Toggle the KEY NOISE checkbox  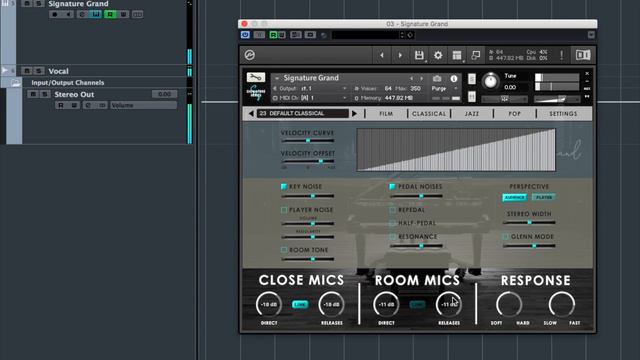click(284, 187)
